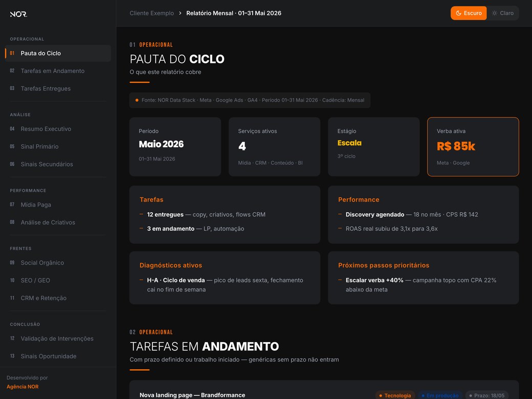Open Sinal Primário section
Screen dimensions: 532x399
pos(58,147)
